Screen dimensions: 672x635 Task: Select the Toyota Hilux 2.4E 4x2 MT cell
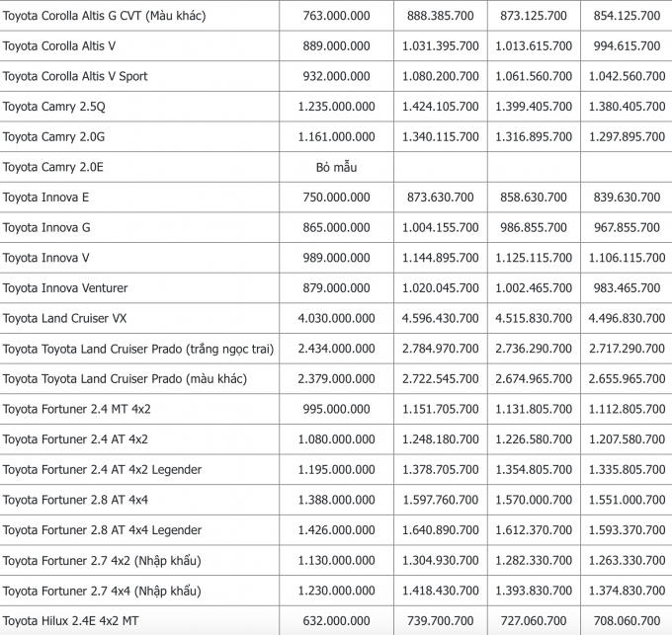click(x=69, y=620)
